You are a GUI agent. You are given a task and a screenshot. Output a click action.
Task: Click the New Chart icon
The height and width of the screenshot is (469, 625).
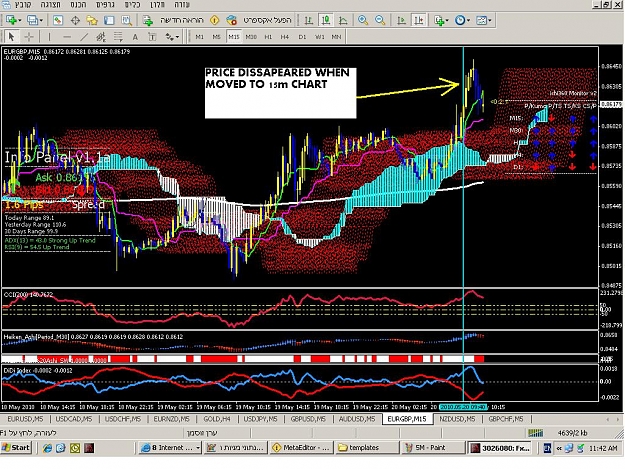pos(11,20)
